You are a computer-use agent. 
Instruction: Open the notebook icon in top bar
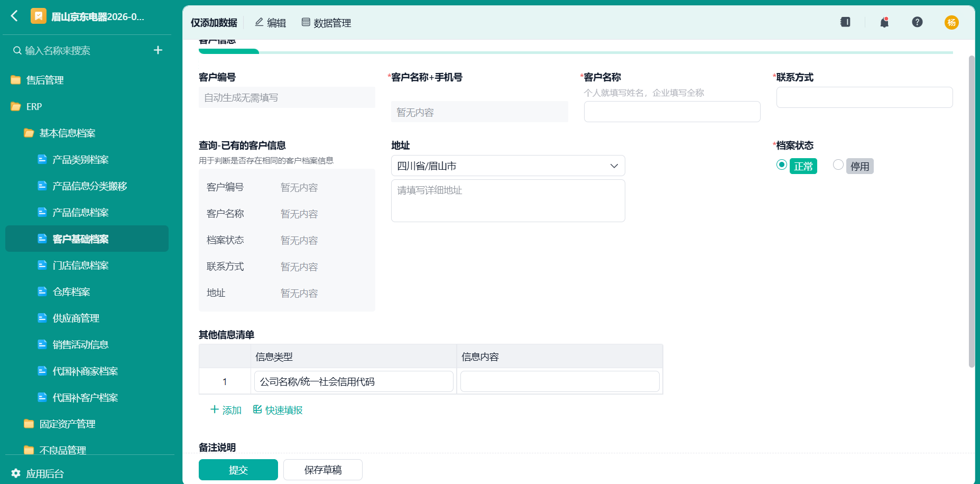(x=845, y=22)
